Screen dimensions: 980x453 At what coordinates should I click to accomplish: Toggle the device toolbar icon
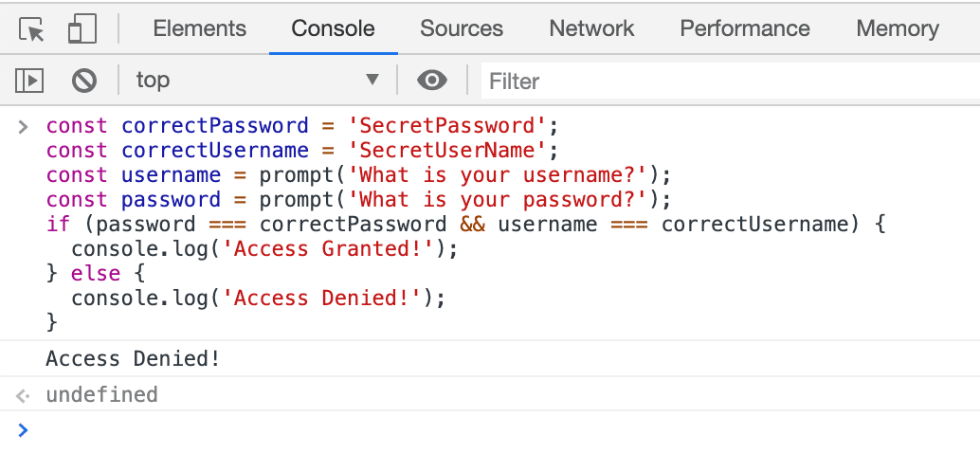(82, 29)
